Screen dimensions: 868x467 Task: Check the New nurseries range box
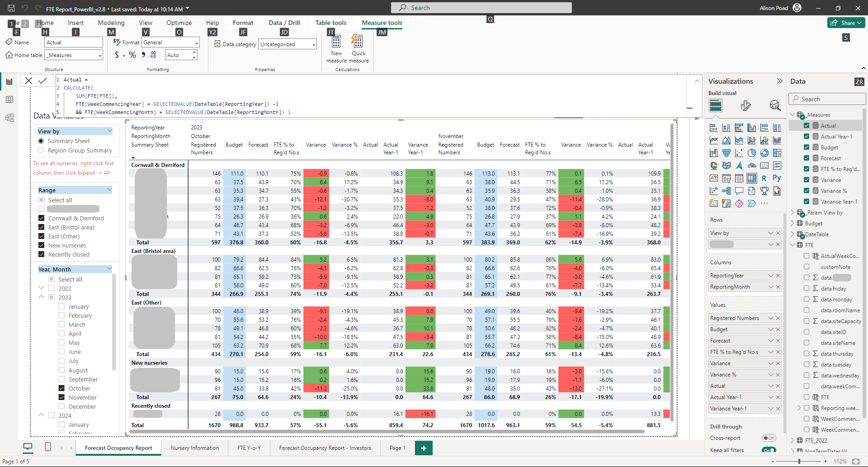[42, 245]
